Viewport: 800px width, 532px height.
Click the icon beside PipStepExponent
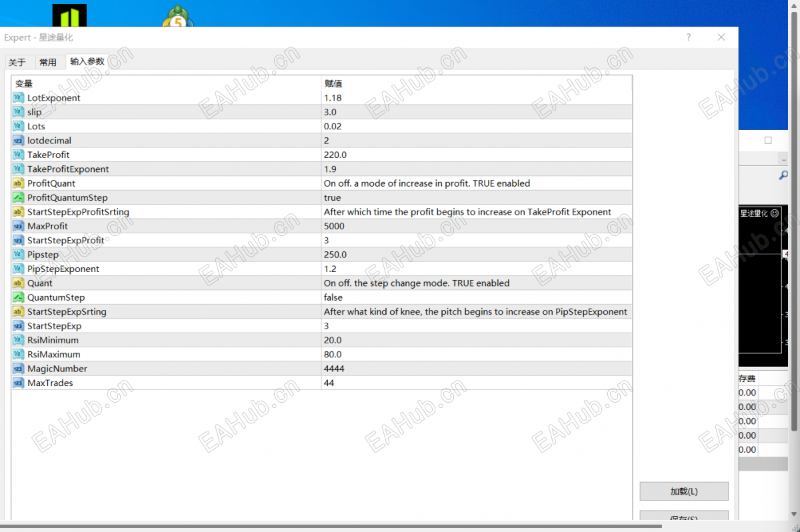point(19,269)
